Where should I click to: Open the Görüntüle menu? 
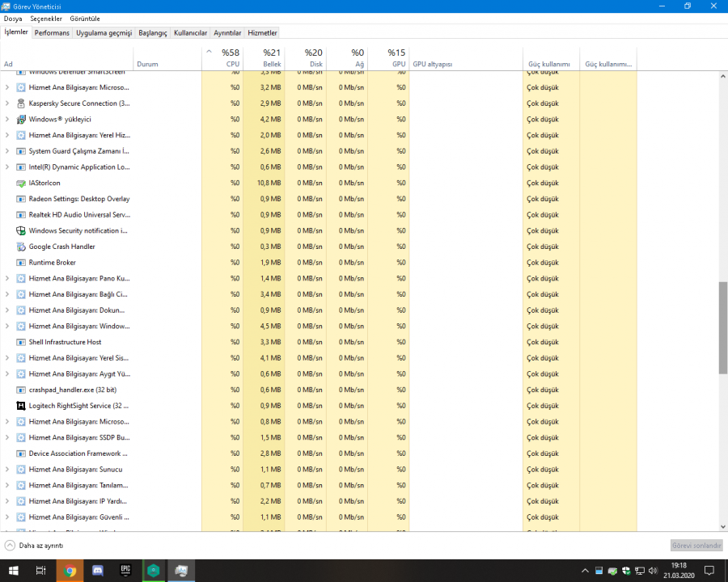point(85,19)
